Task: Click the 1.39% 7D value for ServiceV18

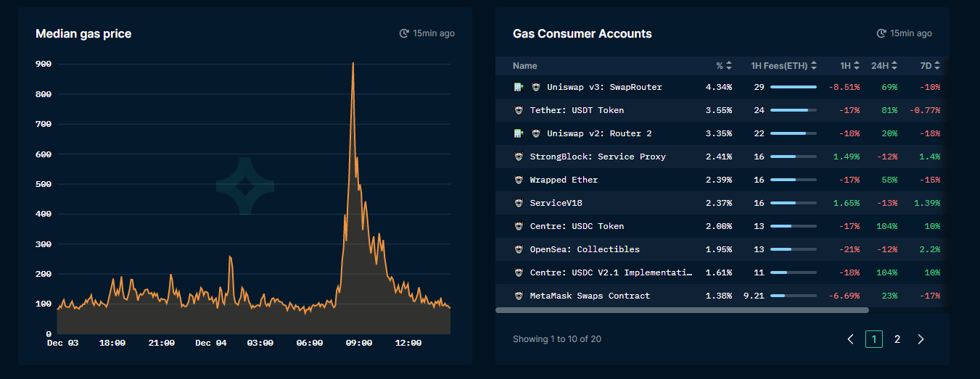Action: [927, 203]
